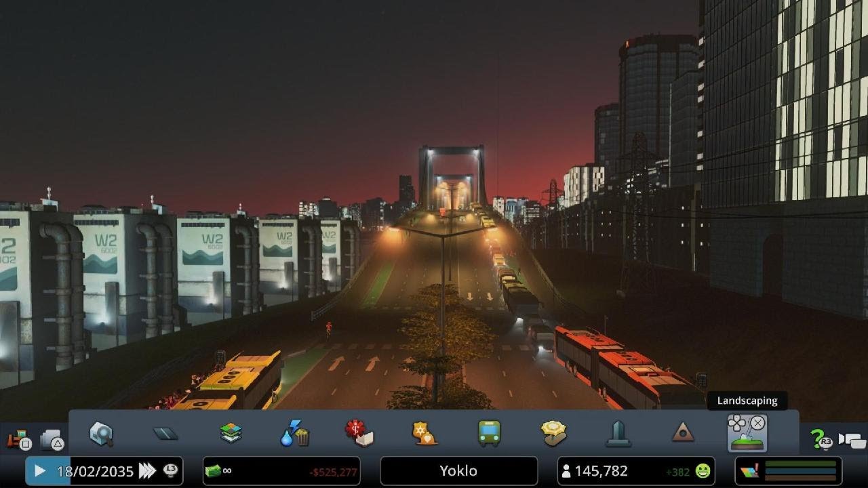Open the help question mark icon
Viewport: 868px width, 488px height.
(821, 439)
